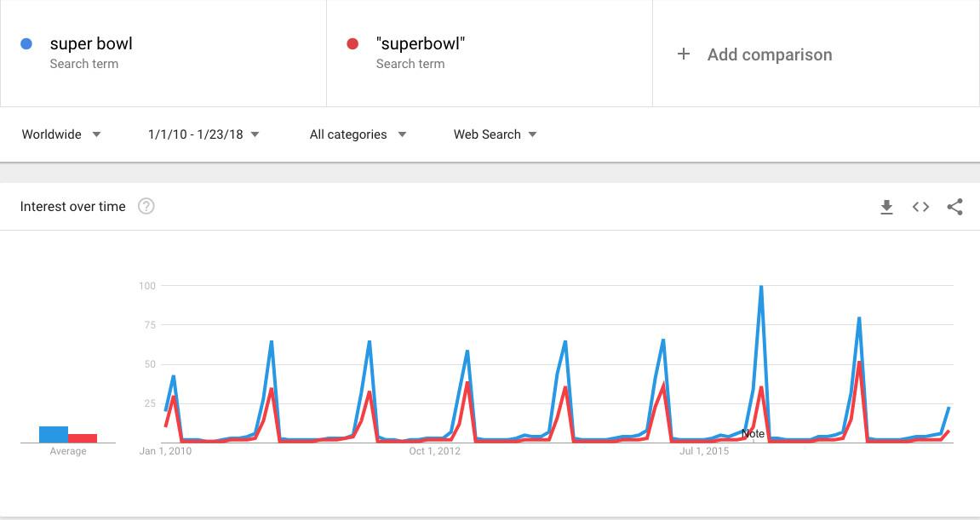Click the red average bar

pos(83,437)
